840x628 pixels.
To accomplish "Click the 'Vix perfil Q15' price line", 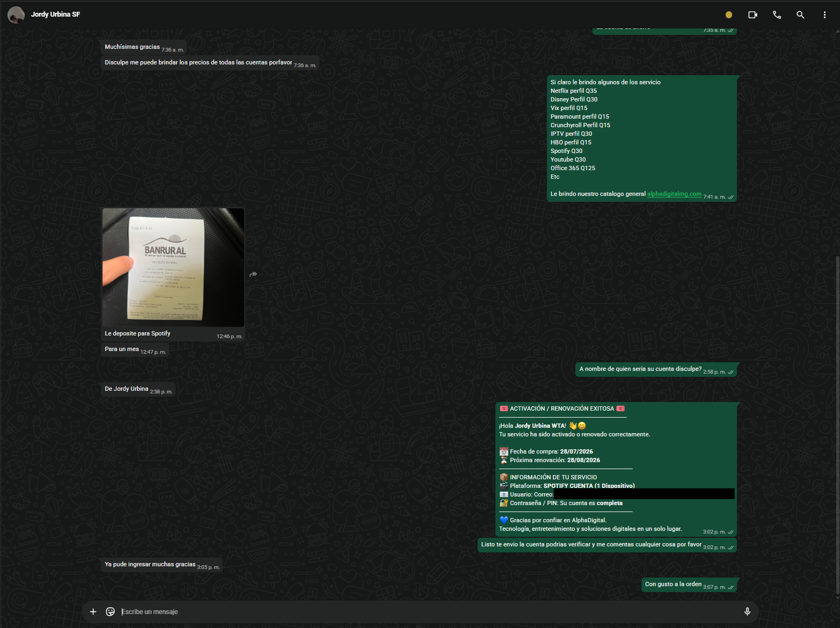I will point(569,108).
